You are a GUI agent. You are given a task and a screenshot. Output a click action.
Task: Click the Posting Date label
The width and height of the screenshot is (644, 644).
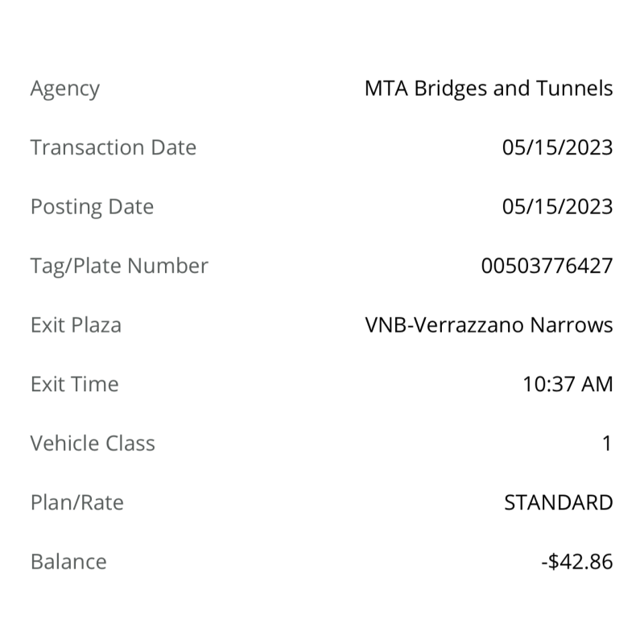(92, 207)
